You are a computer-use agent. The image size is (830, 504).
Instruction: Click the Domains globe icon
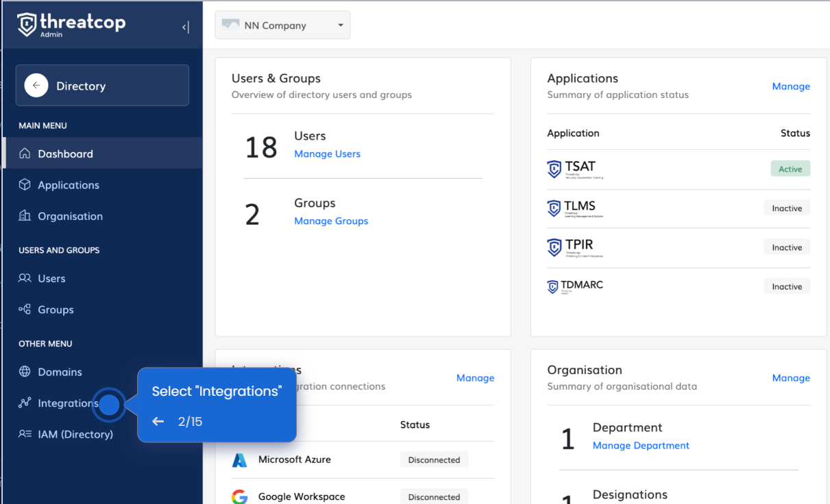[25, 372]
